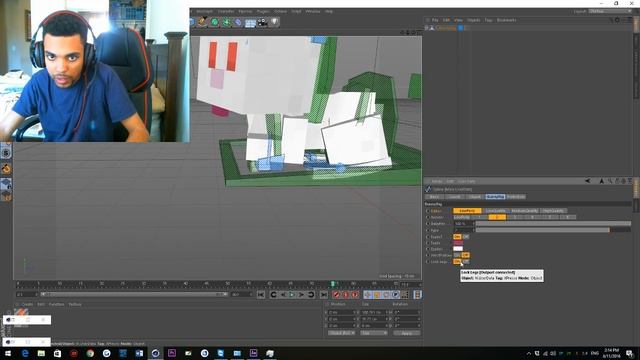Open the Character menu
The height and width of the screenshot is (360, 640).
pos(226,11)
